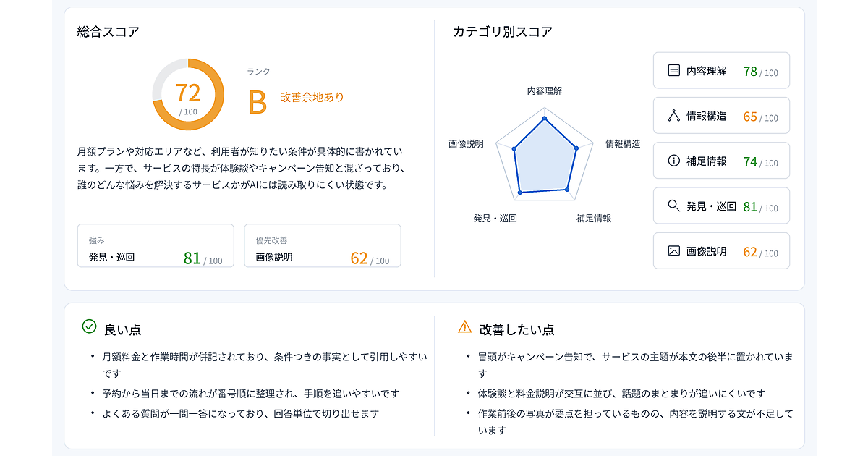Viewport: 868px width, 456px height.
Task: Click the orange 72 score donut gauge
Action: coord(188,94)
